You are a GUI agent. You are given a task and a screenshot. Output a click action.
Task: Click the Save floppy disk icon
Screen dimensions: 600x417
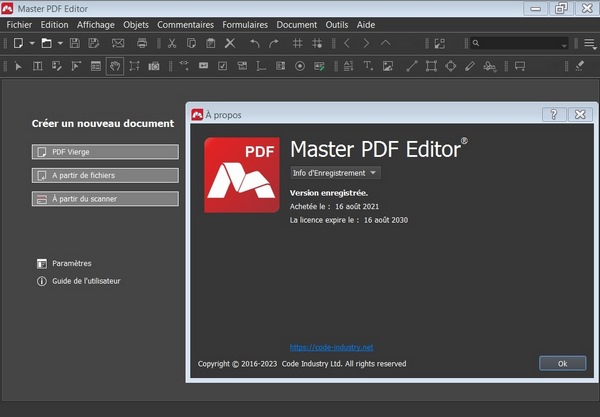pos(75,43)
